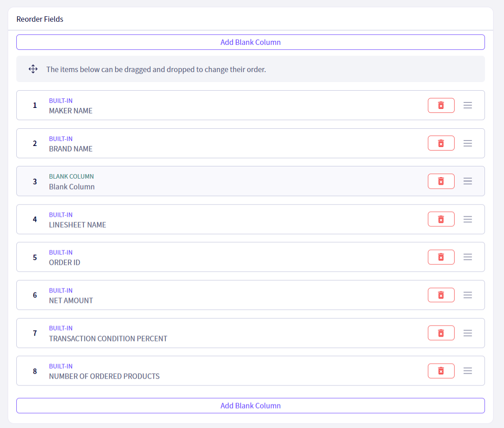Delete the NET AMOUNT field
Viewport: 504px width, 428px height.
coord(441,295)
